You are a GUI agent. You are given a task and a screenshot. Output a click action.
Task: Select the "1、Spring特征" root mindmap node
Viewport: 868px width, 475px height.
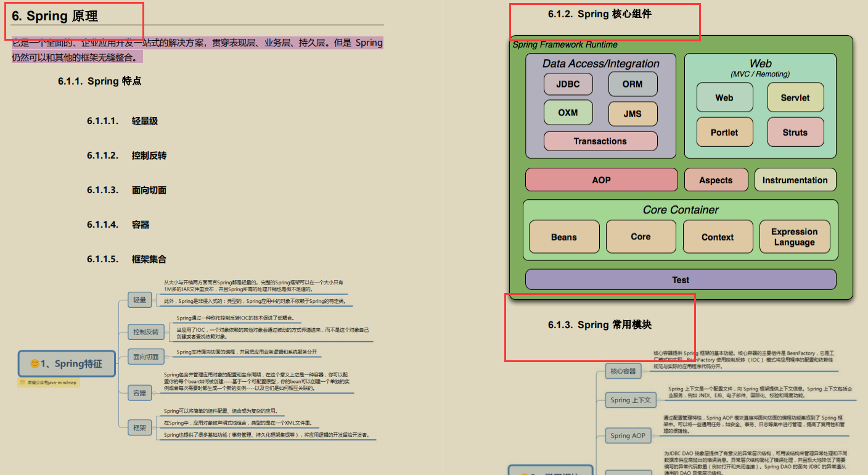(x=67, y=364)
